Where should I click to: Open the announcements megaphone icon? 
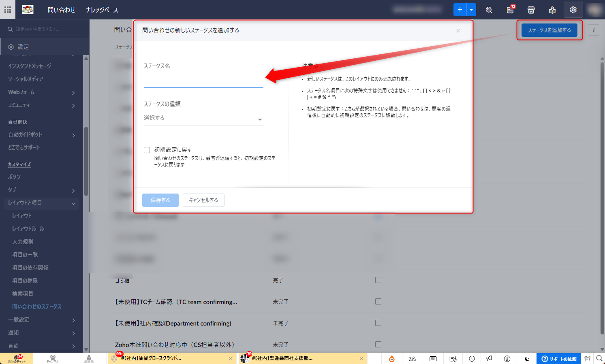pos(489,358)
